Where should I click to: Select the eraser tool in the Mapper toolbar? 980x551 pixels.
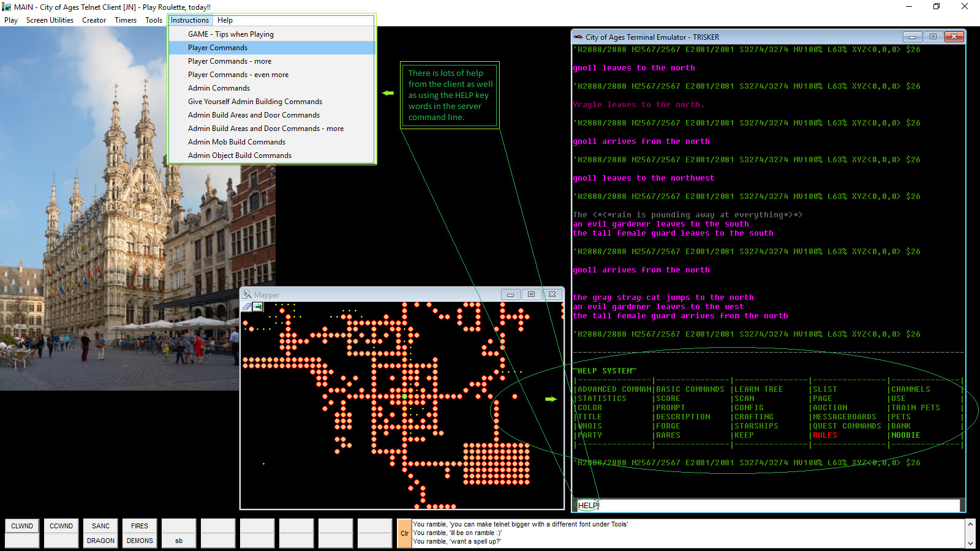[247, 307]
